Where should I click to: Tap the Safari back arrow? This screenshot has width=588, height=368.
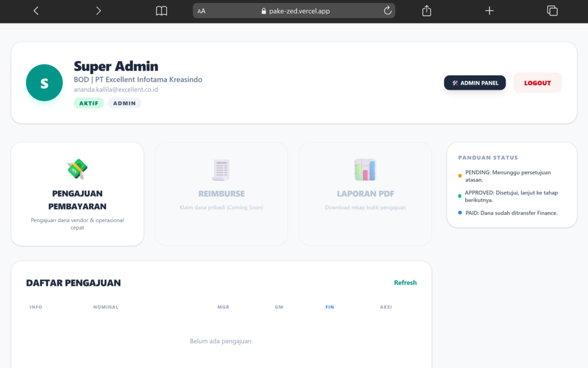(36, 11)
